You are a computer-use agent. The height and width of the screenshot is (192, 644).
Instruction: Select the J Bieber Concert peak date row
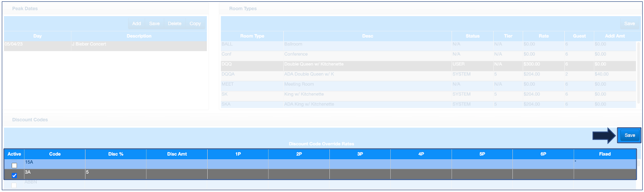pos(105,44)
